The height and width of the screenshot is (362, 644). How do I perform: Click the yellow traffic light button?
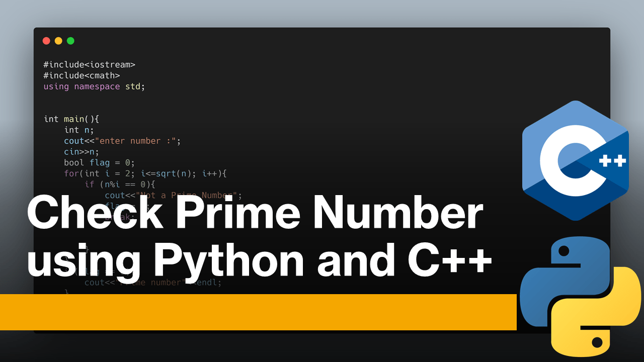click(59, 41)
